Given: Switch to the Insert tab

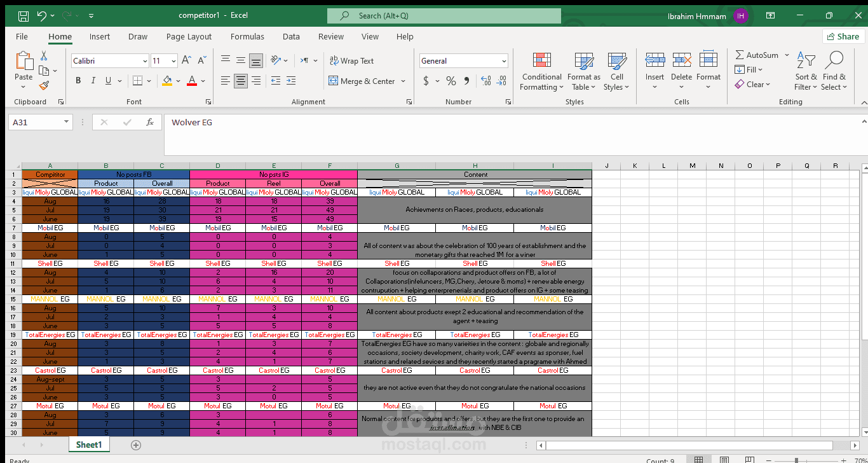Looking at the screenshot, I should click(x=100, y=36).
